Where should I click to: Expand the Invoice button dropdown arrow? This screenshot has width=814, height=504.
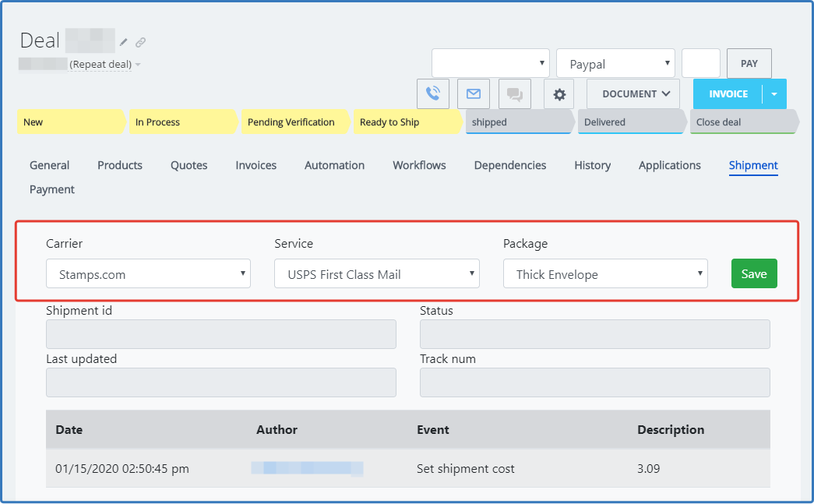(x=774, y=94)
